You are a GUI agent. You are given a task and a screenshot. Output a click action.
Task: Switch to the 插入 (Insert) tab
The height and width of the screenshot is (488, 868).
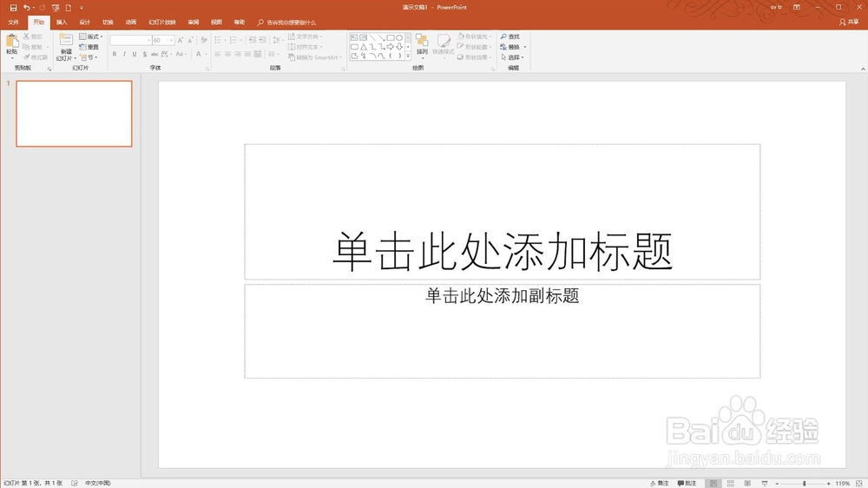pyautogui.click(x=62, y=23)
